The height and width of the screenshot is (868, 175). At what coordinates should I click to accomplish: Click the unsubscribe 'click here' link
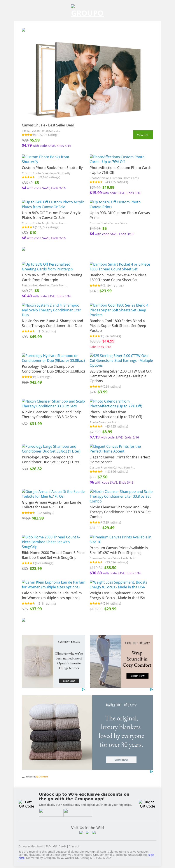tap(151, 854)
